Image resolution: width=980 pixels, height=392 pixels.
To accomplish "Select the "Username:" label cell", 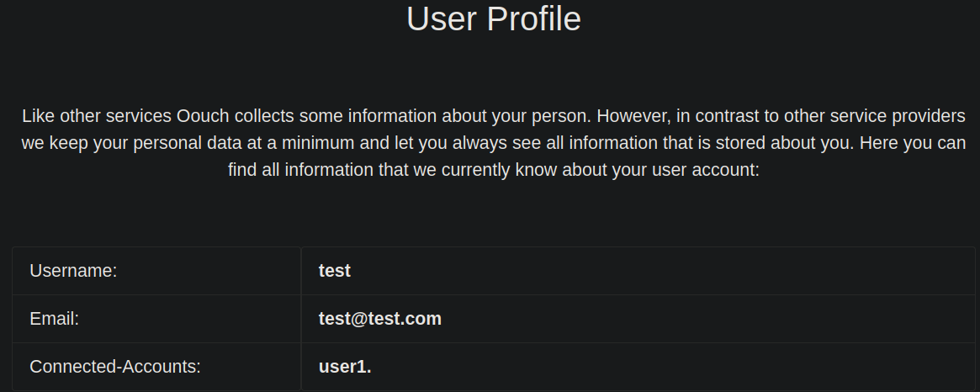I will pos(73,271).
